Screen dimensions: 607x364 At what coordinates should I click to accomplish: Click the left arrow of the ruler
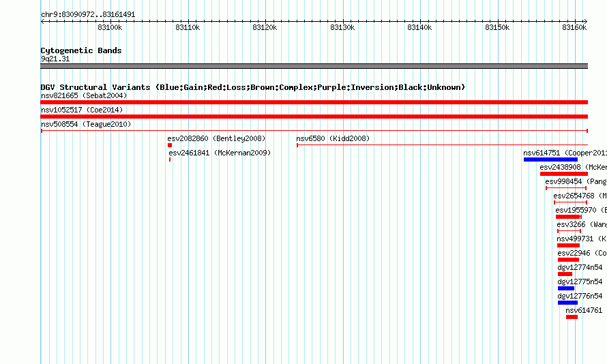pos(42,22)
